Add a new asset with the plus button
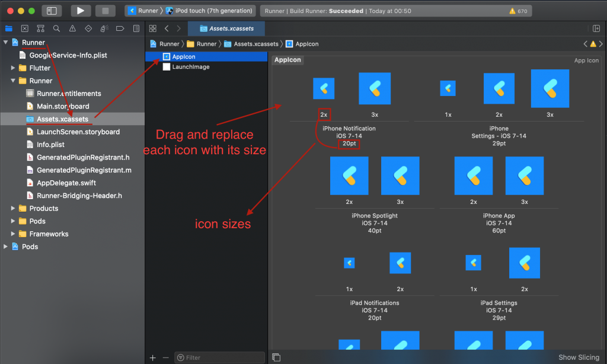Screen dimensions: 607x364 [153, 358]
